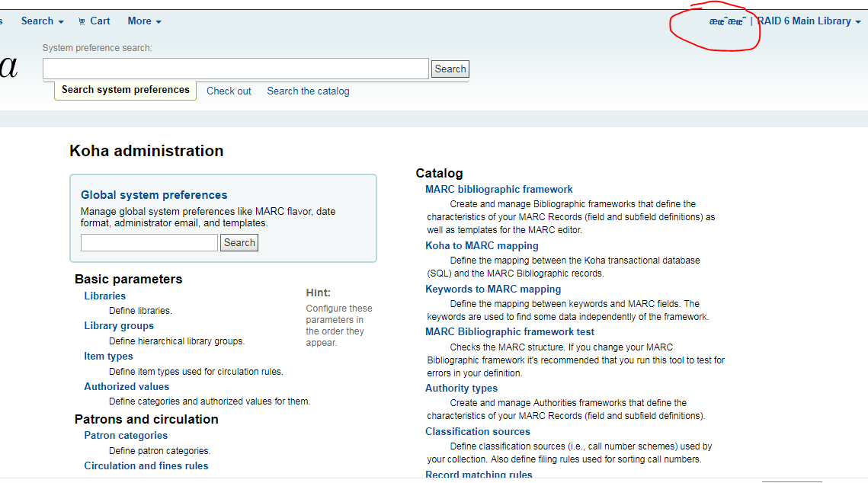Open the Search dropdown menu
The image size is (868, 483).
point(42,21)
